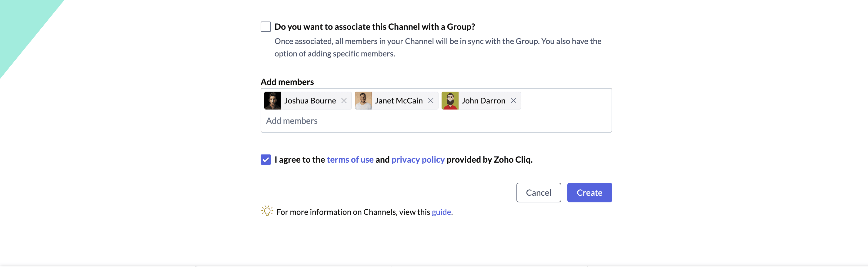Click Create to make the channel
The image size is (868, 267).
tap(589, 192)
